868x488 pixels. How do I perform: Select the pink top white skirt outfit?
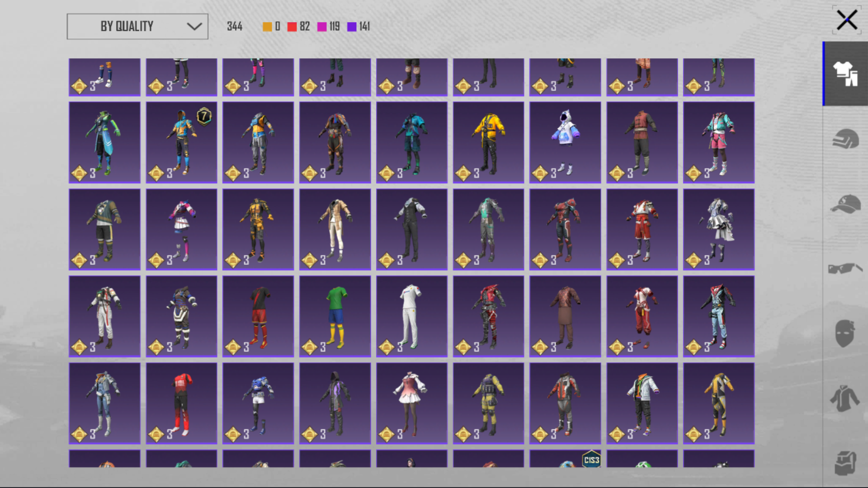pos(181,230)
